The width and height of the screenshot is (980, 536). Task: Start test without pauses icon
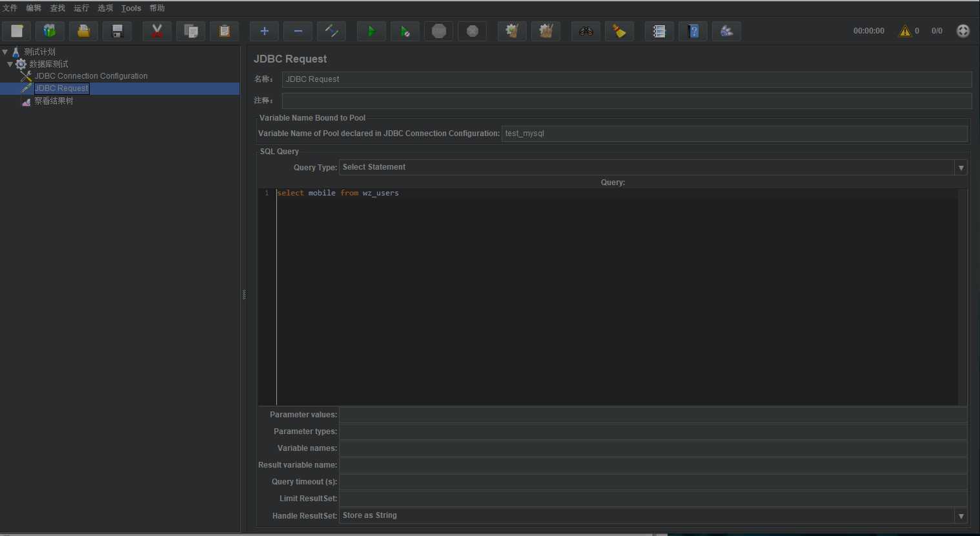[405, 31]
